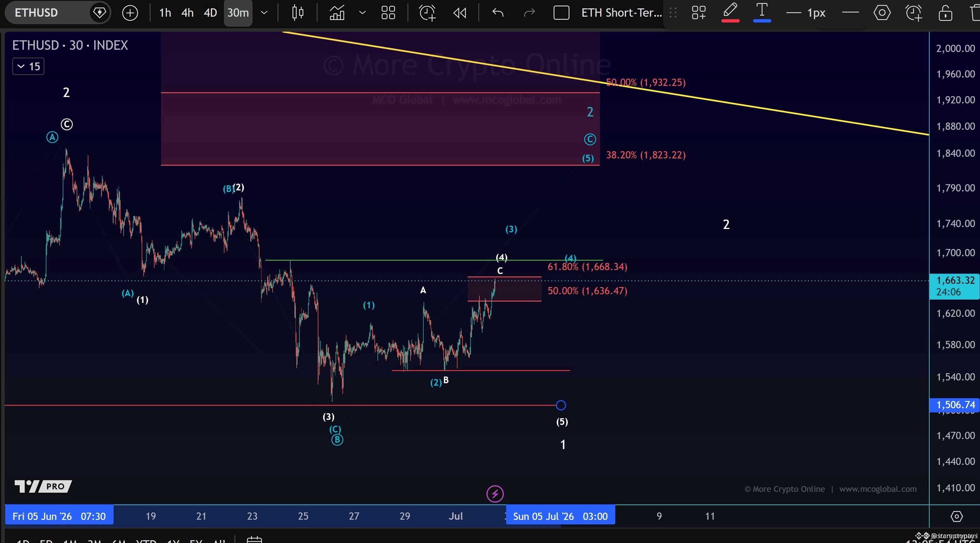The image size is (980, 543).
Task: Click the 1,506.74 price axis label
Action: coord(954,405)
